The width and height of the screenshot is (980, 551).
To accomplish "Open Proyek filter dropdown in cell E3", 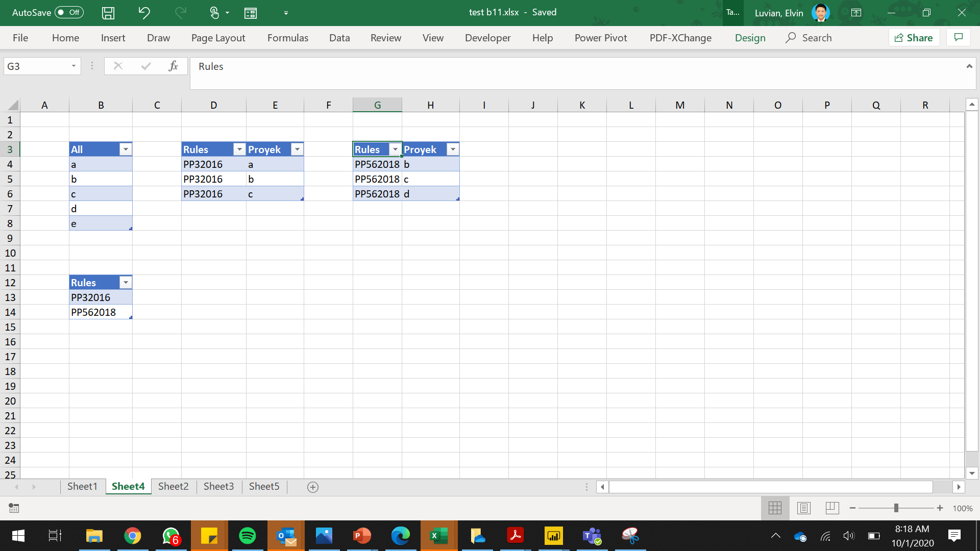I will click(297, 149).
